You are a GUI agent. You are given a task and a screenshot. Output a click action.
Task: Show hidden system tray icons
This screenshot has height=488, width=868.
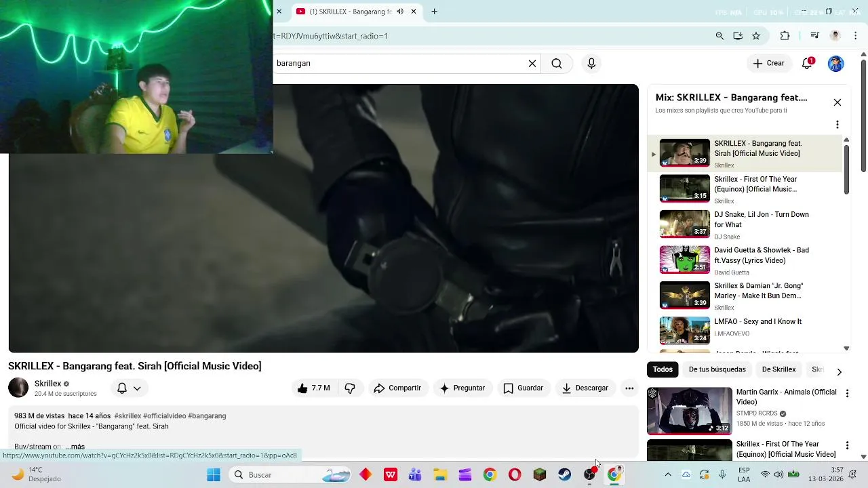[668, 475]
